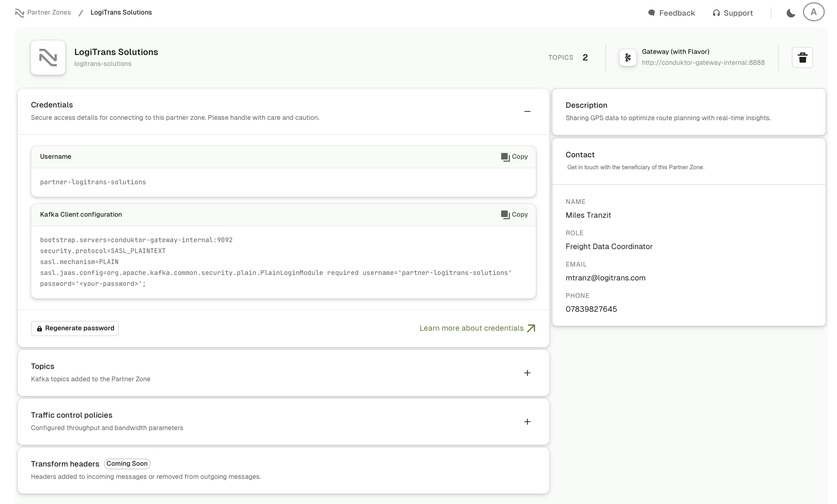Viewport: 837px width, 504px height.
Task: Click the Add Topics plus button
Action: 527,373
